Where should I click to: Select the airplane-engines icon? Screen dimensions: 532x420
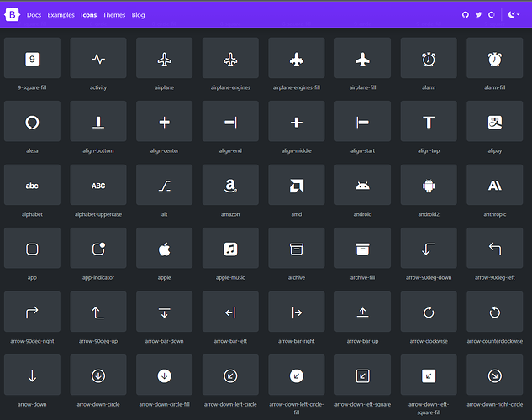[x=230, y=58]
